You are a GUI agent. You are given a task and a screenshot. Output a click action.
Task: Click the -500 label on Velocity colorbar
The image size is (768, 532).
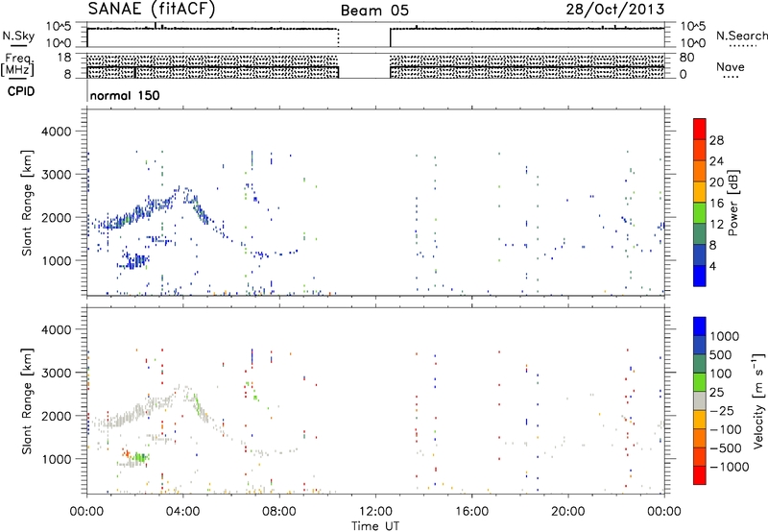pos(726,448)
